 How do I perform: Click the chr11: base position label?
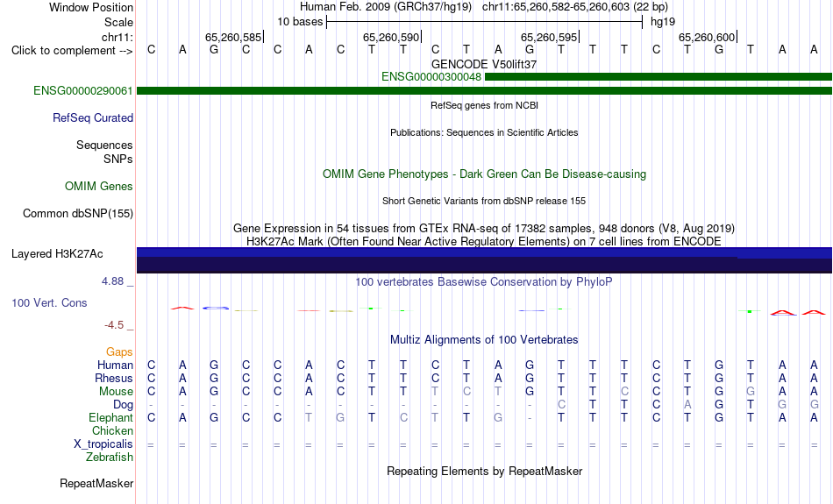point(117,37)
